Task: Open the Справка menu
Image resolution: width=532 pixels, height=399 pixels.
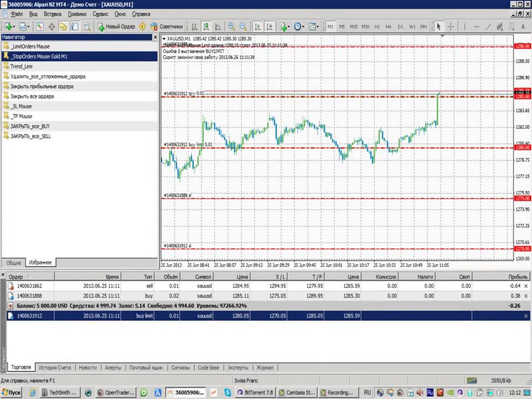Action: pos(141,14)
